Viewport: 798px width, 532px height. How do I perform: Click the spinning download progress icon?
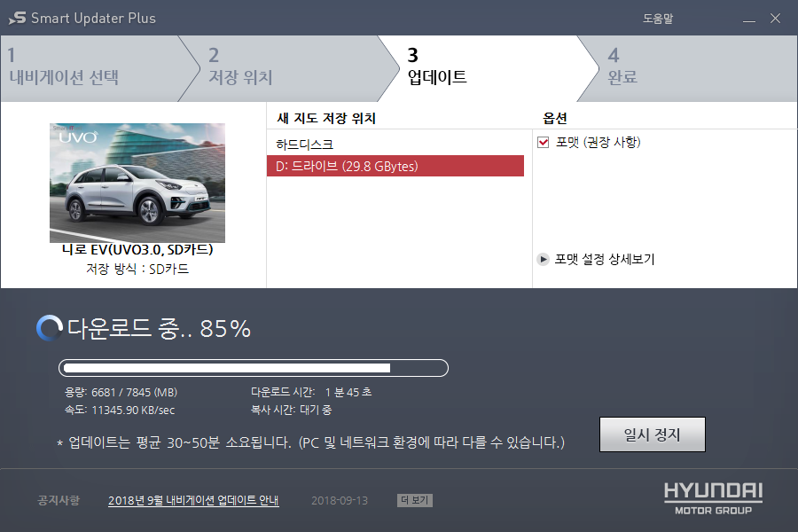[x=50, y=328]
